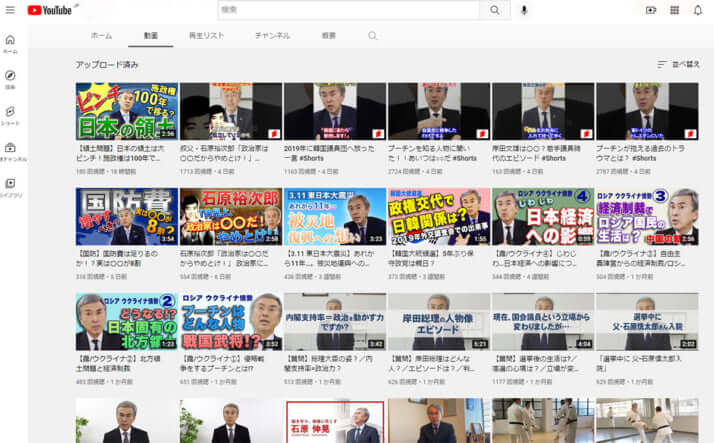Go to YouTube home via logo
Screen dimensions: 714x443
coord(50,10)
